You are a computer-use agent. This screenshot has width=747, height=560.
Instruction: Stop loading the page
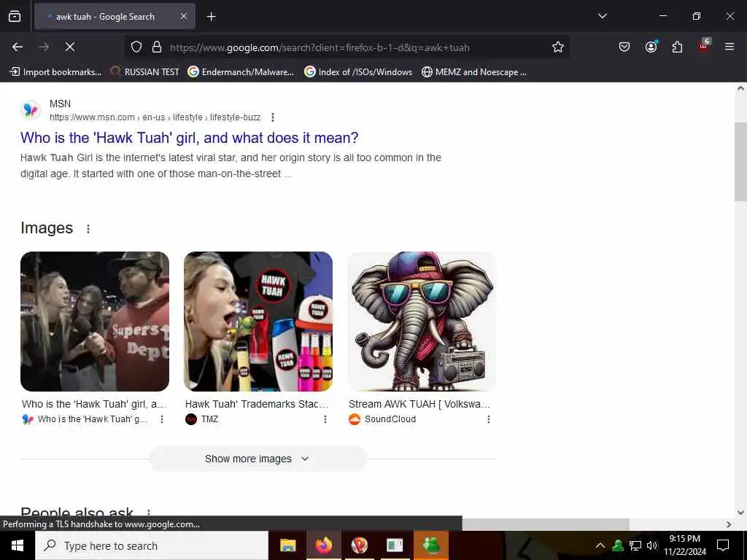pos(69,47)
